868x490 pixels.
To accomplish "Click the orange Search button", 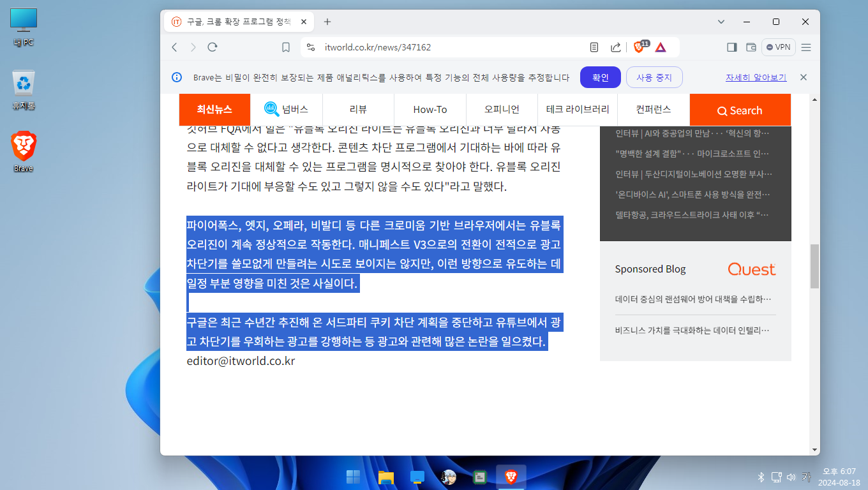I will tap(740, 110).
